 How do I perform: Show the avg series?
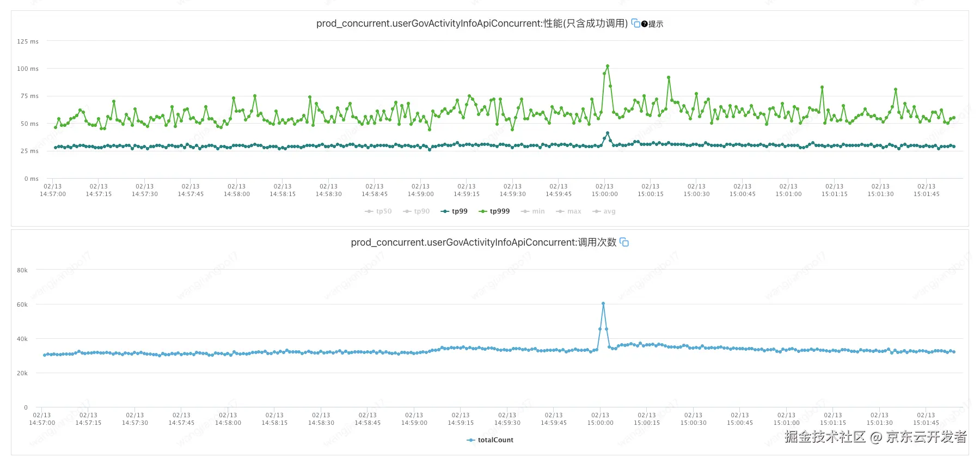(604, 211)
